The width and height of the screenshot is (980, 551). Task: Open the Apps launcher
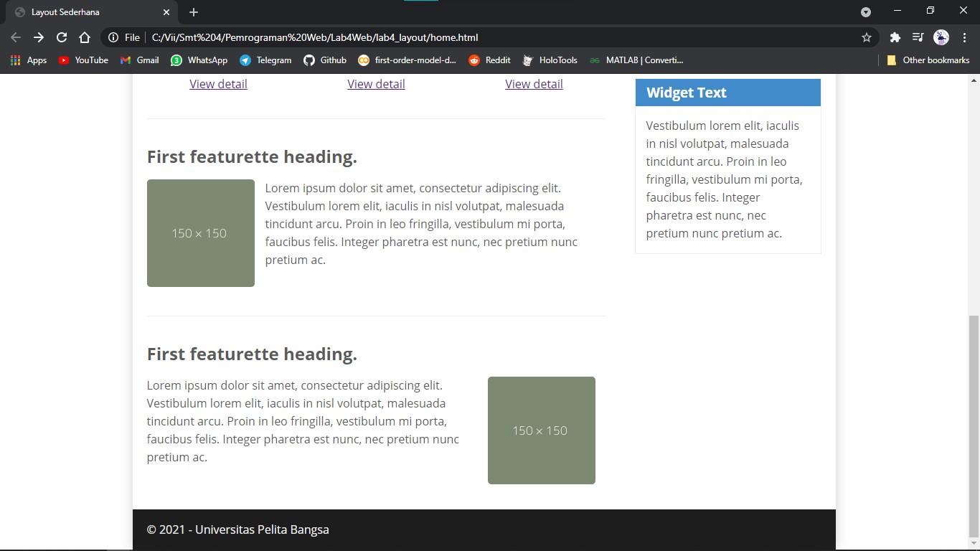tap(29, 60)
